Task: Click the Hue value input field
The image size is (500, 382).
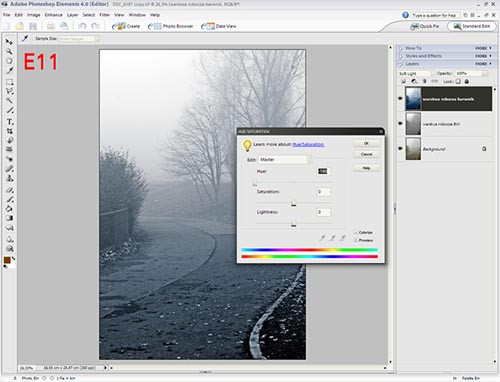Action: click(x=323, y=171)
